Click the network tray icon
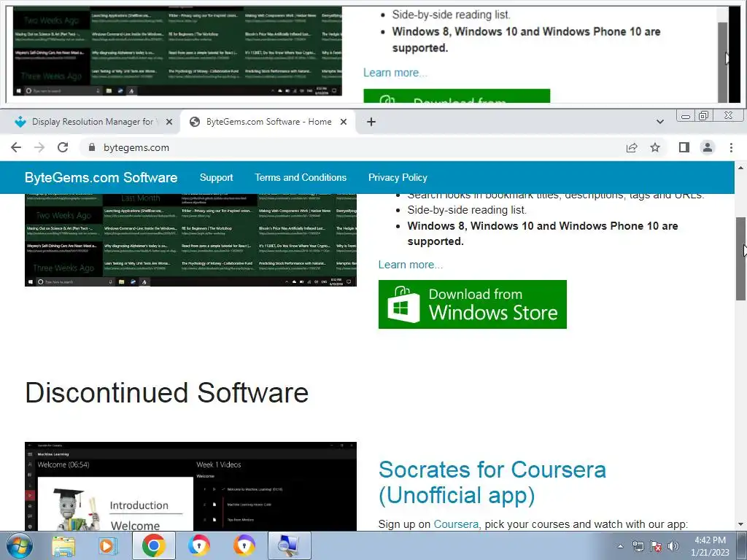Screen dimensions: 747x560 click(x=638, y=546)
